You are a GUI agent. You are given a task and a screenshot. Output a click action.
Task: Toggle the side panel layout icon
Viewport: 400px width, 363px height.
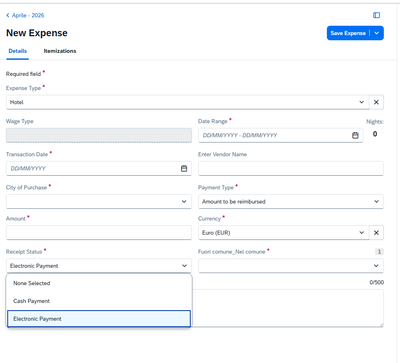coord(376,15)
